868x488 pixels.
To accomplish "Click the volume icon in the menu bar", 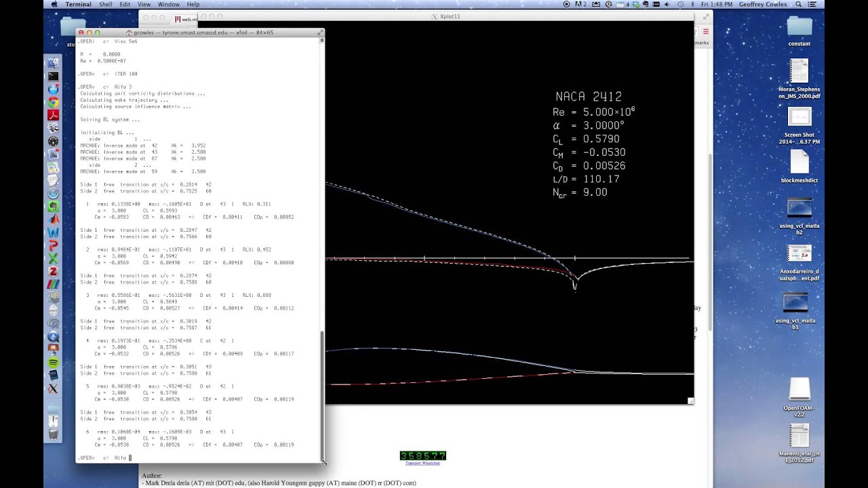I will [667, 4].
